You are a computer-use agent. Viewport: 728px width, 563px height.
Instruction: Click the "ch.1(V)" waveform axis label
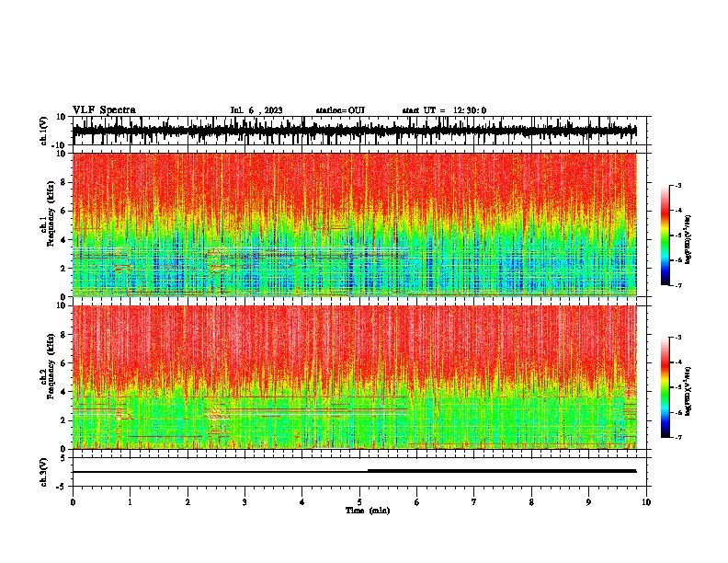44,131
